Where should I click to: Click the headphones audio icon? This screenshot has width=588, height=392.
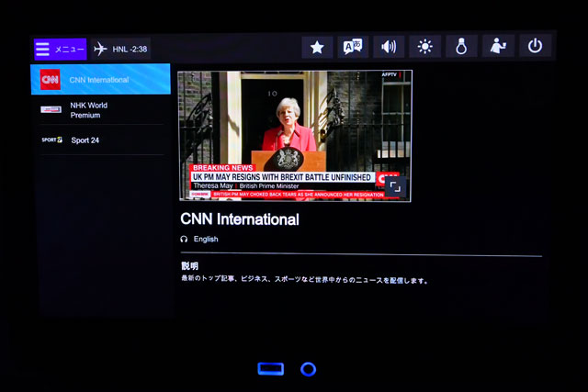pyautogui.click(x=184, y=239)
